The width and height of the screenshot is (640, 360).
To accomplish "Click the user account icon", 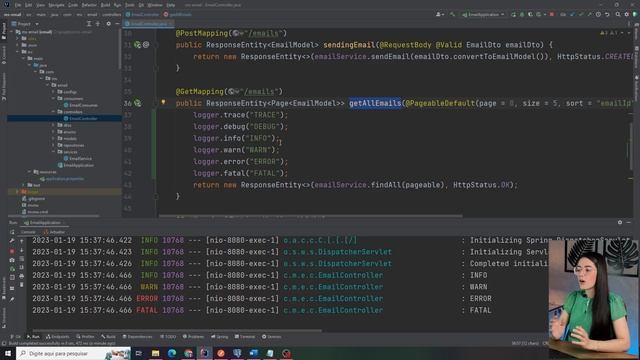I will [x=440, y=14].
